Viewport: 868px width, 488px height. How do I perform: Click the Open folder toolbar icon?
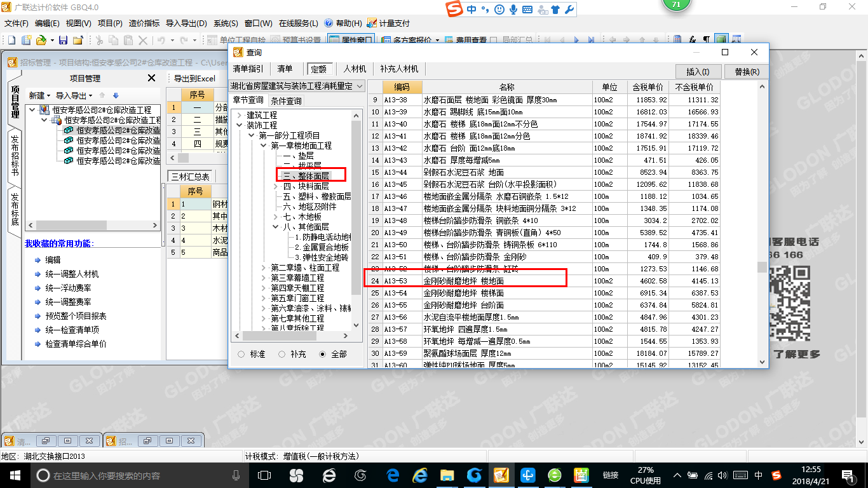click(x=41, y=40)
